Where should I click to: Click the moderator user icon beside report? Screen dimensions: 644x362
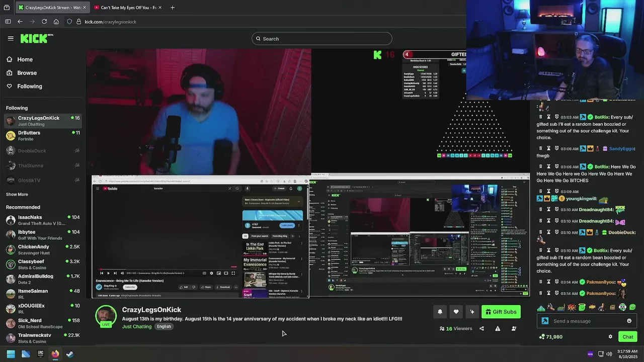pyautogui.click(x=514, y=329)
